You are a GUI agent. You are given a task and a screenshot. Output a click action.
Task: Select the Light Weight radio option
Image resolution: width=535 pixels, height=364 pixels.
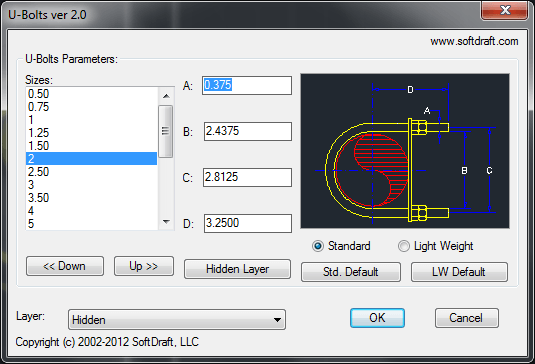click(436, 246)
